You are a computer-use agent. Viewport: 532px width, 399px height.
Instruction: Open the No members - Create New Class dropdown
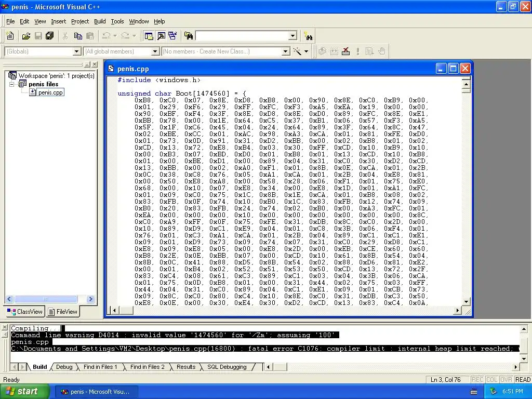point(286,51)
